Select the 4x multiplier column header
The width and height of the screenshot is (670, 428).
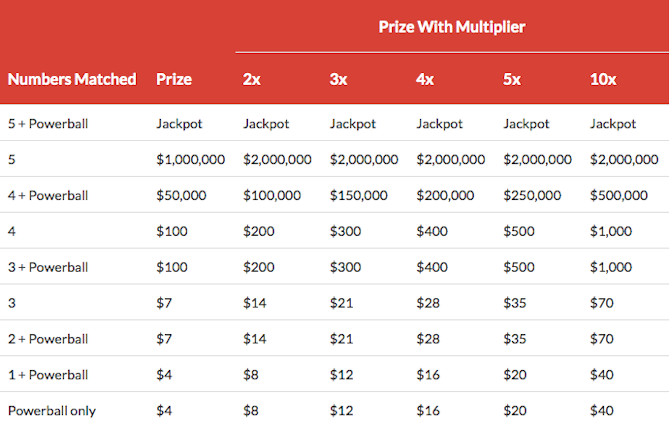click(x=426, y=79)
